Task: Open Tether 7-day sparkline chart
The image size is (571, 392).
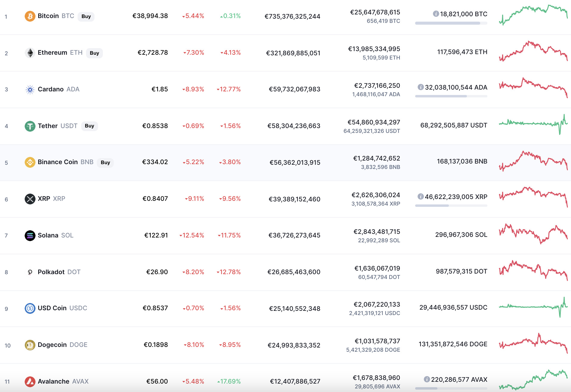Action: pyautogui.click(x=533, y=124)
